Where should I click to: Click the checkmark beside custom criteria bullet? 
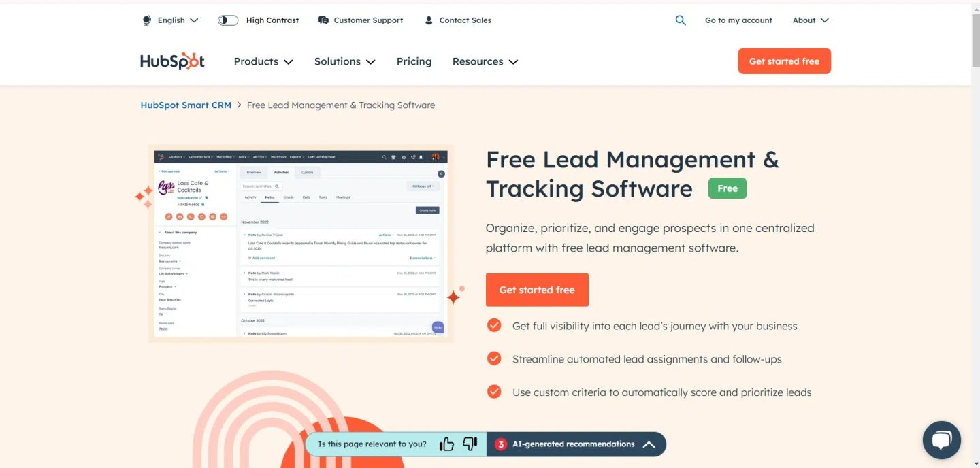(494, 392)
